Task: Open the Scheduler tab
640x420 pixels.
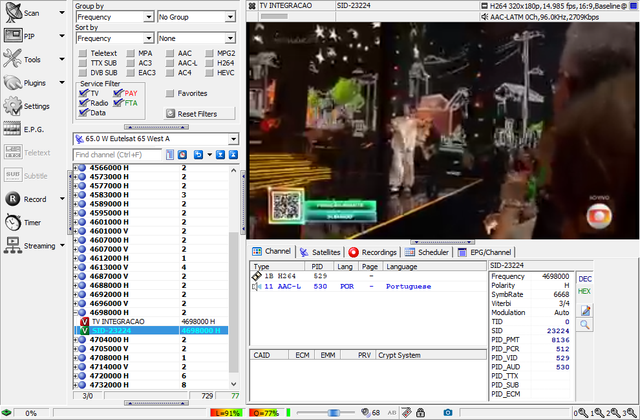Action: pyautogui.click(x=427, y=252)
